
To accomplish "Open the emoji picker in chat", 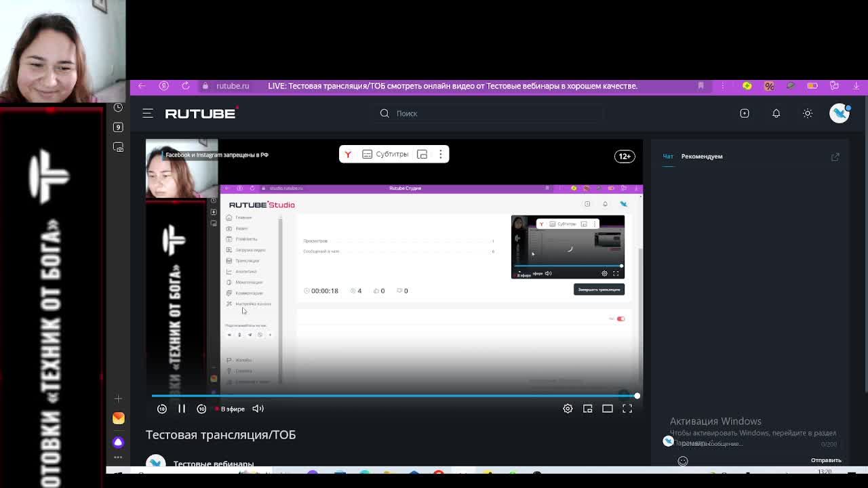I will (x=683, y=461).
